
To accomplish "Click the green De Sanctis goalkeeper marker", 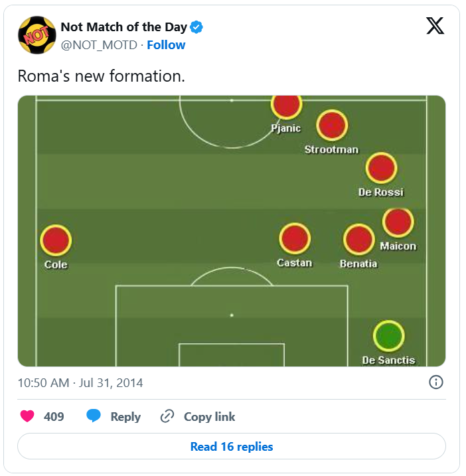I will (388, 337).
